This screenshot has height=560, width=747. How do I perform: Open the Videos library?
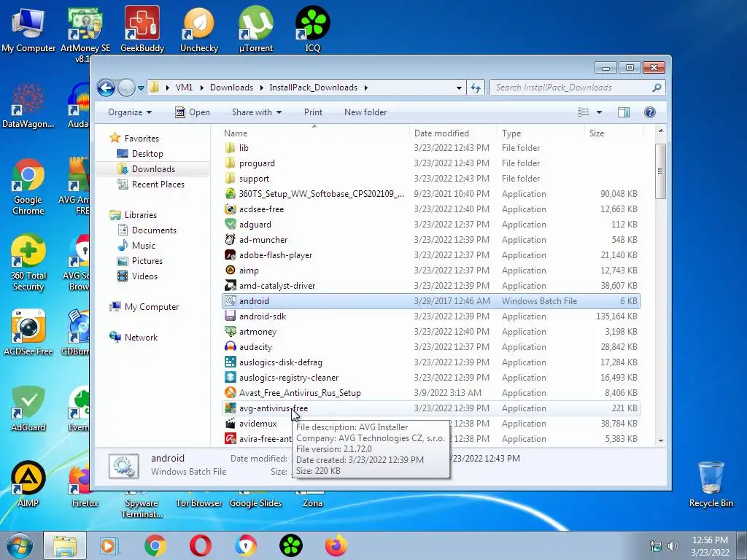(x=144, y=276)
